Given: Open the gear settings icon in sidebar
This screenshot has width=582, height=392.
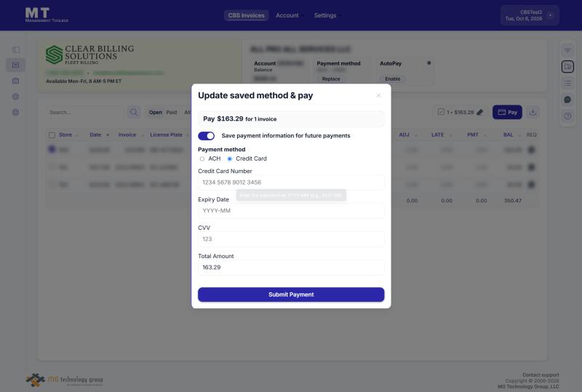Looking at the screenshot, I should point(15,97).
